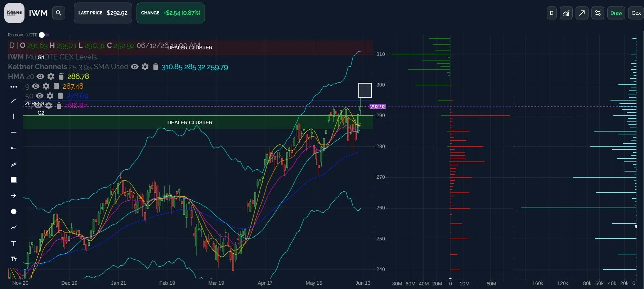This screenshot has height=289, width=644.
Task: Hide the indicator showing 286.82
Action: pyautogui.click(x=38, y=106)
